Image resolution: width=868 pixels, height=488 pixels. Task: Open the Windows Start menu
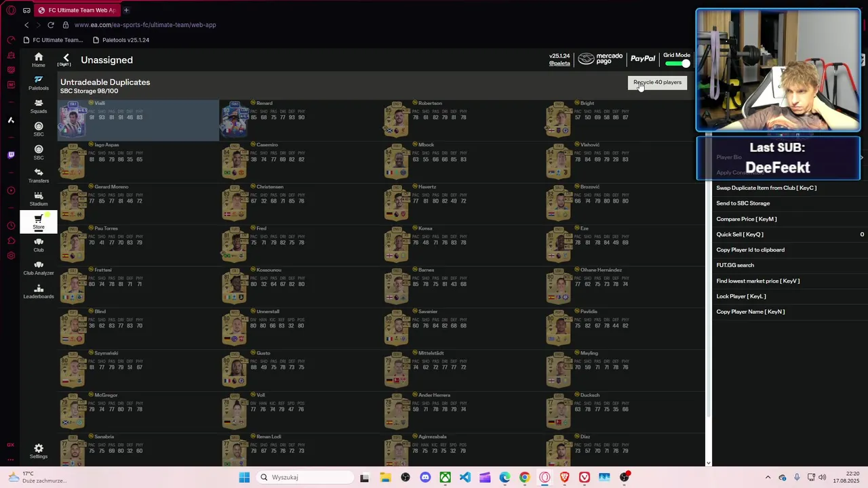pyautogui.click(x=244, y=477)
